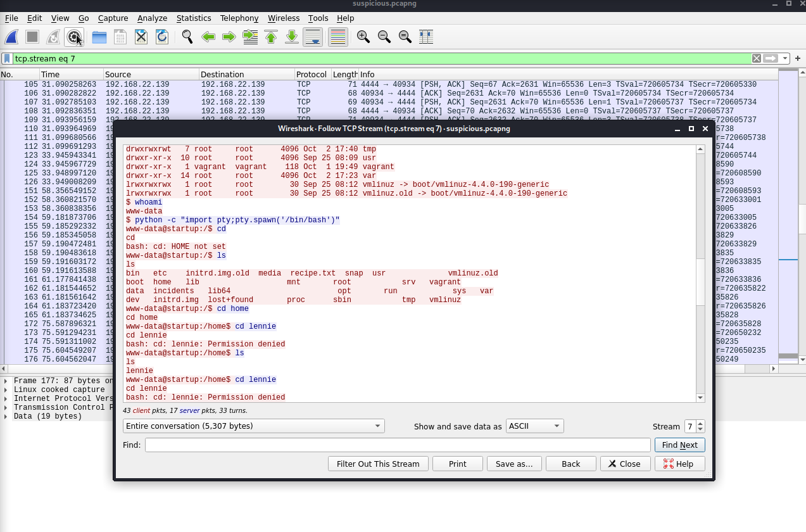Clear the display filter X icon

757,58
